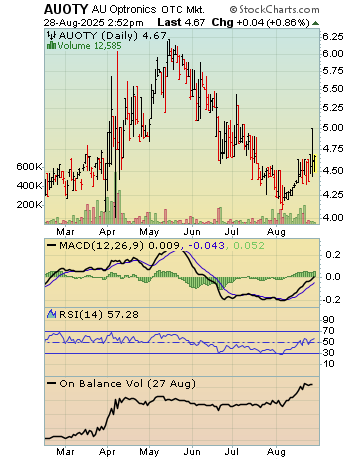Click the MACD histogram value 0.052
The height and width of the screenshot is (460, 360).
[249, 246]
